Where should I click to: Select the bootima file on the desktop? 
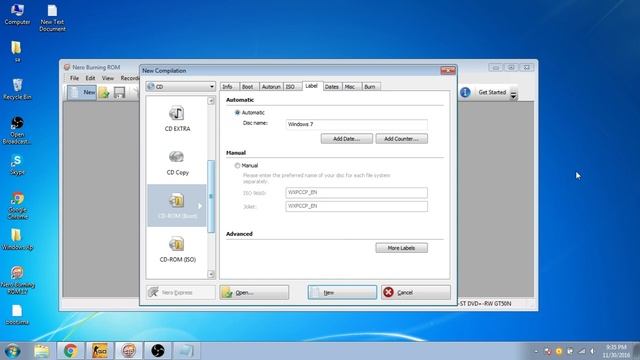point(17,315)
